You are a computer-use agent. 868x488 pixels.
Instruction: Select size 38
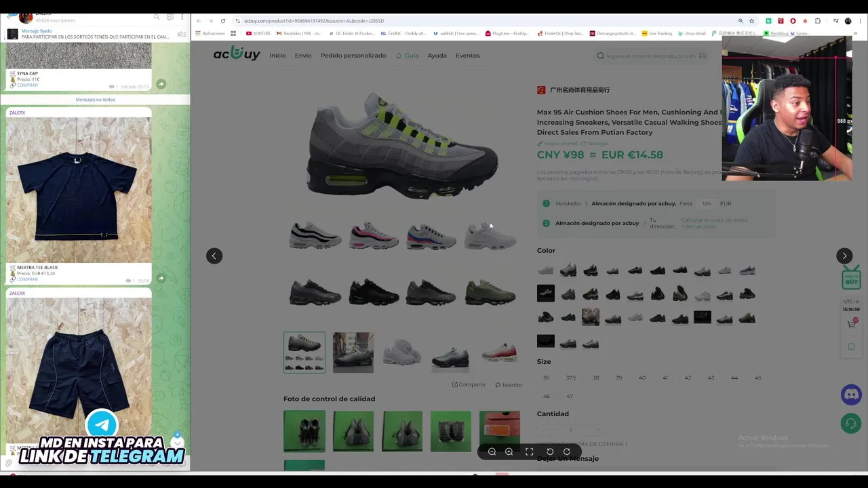(x=596, y=378)
